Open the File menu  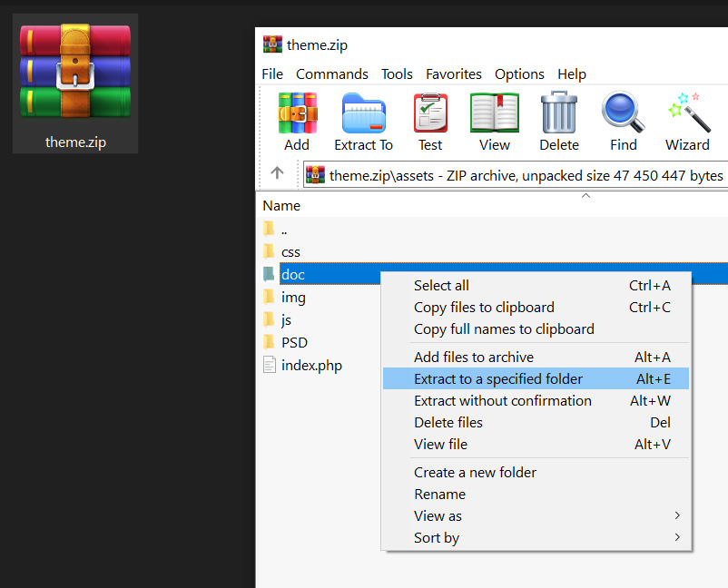tap(272, 74)
